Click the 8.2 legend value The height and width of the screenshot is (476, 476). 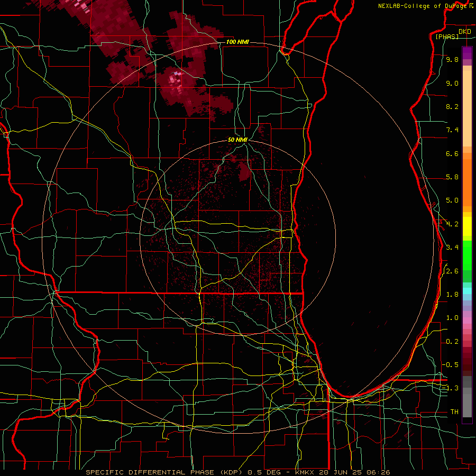pyautogui.click(x=452, y=106)
